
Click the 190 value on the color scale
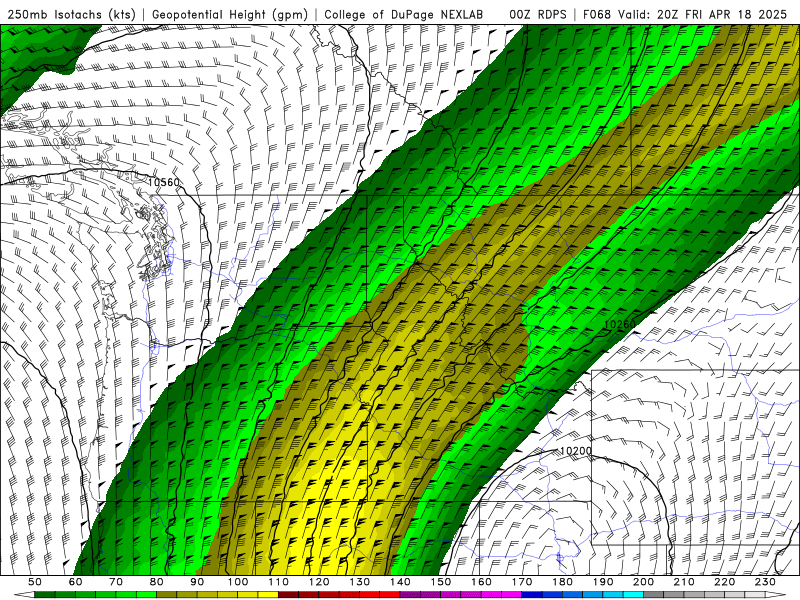pyautogui.click(x=603, y=582)
